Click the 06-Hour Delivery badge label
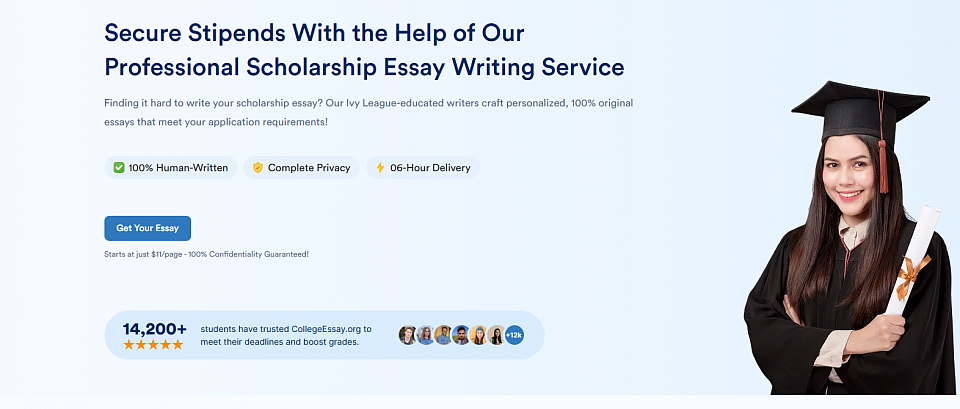Viewport: 960px width, 409px height. click(430, 168)
